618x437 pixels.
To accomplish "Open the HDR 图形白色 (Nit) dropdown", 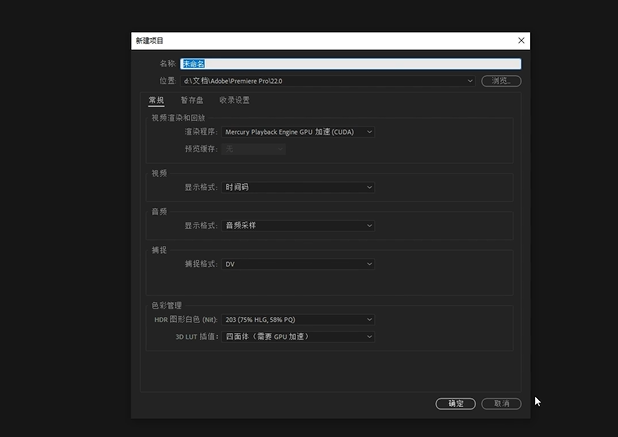I will [298, 320].
